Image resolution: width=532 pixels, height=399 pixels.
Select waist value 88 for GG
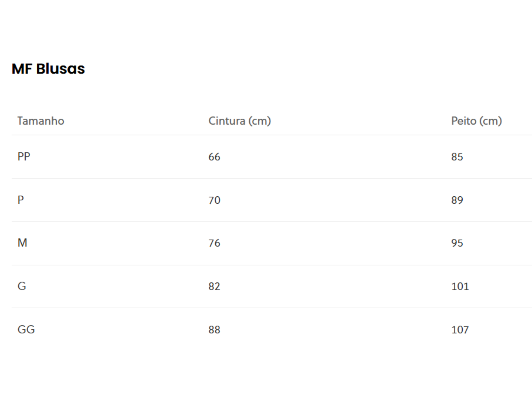click(x=214, y=330)
